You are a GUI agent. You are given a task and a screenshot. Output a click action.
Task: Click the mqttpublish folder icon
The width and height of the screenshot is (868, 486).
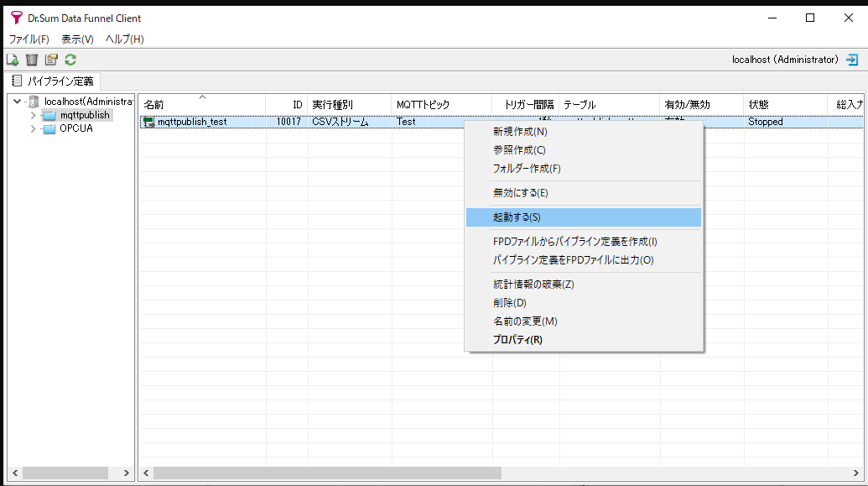tap(49, 115)
